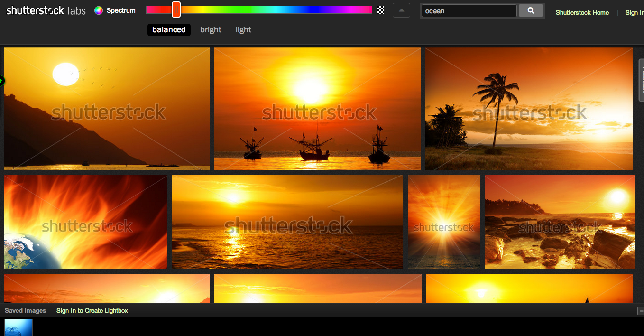Open the wide golden sea sunset photo
This screenshot has height=336, width=644.
tap(287, 222)
